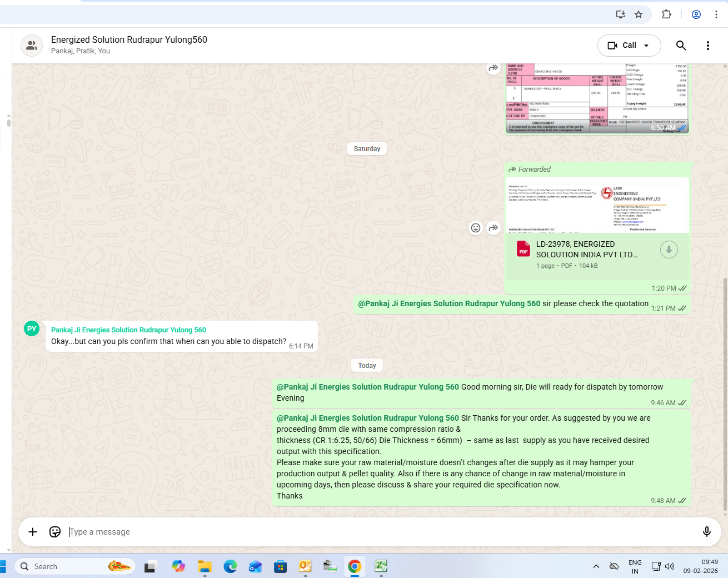The image size is (728, 578).
Task: Open emoji and sticker picker
Action: (x=55, y=532)
